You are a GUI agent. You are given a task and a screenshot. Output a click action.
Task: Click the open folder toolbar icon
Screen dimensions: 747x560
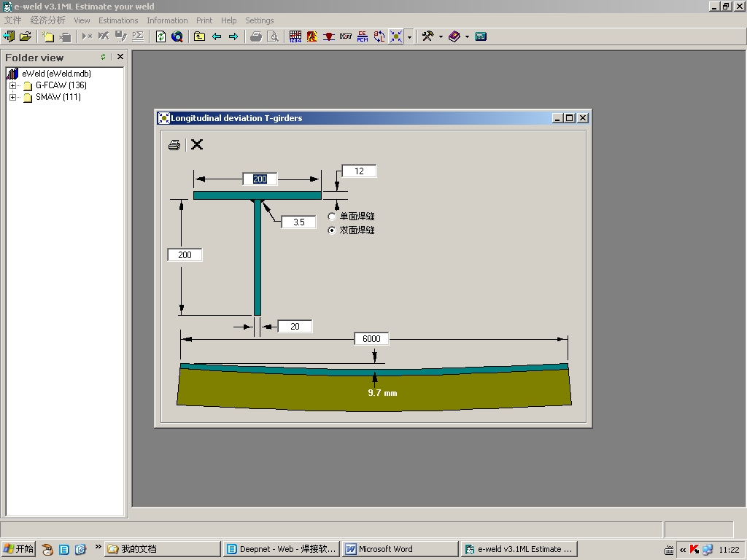(26, 36)
